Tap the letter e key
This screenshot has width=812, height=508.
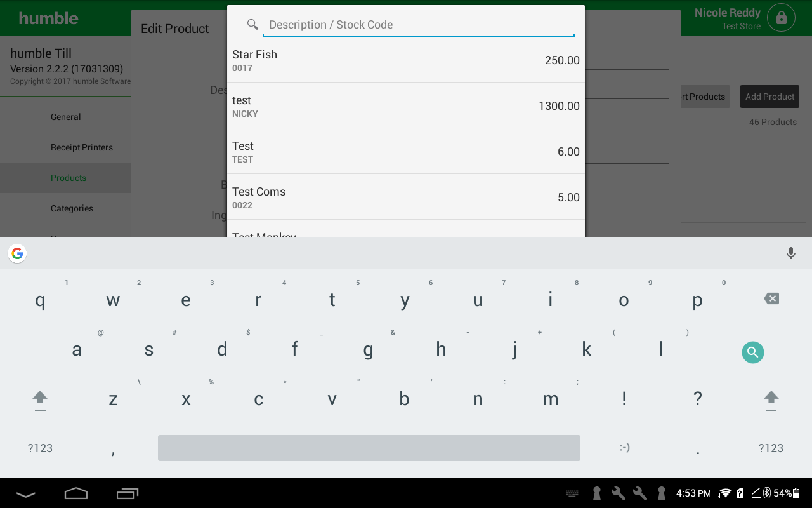tap(186, 300)
